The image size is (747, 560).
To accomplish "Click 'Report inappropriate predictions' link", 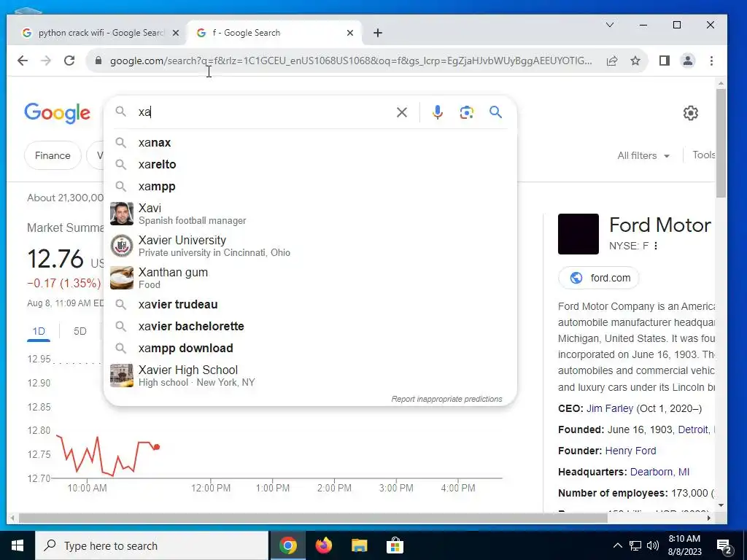I will [x=446, y=399].
